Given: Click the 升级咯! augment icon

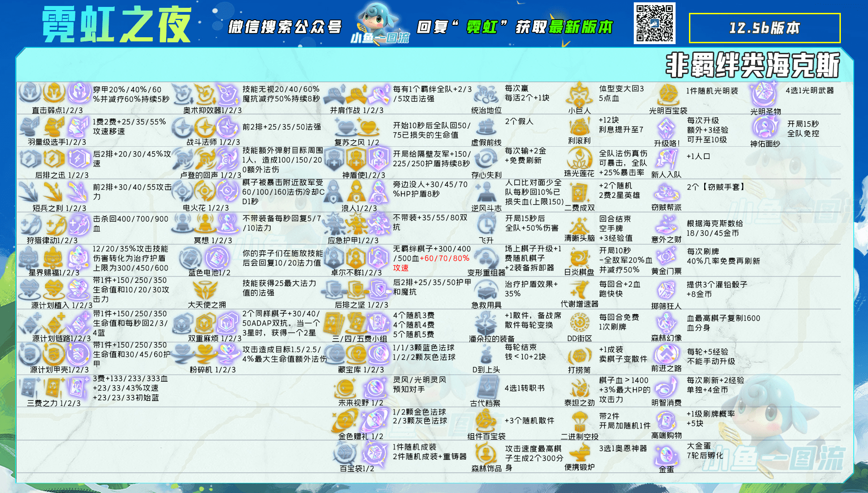Looking at the screenshot, I should coord(666,128).
